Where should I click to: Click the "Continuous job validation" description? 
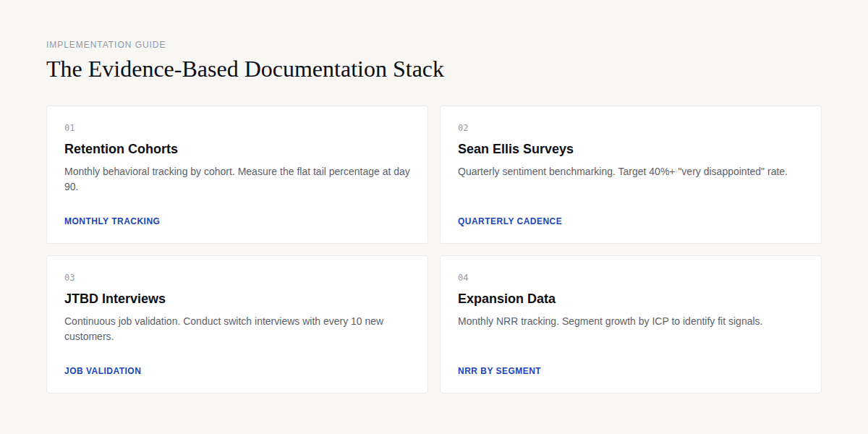point(224,329)
